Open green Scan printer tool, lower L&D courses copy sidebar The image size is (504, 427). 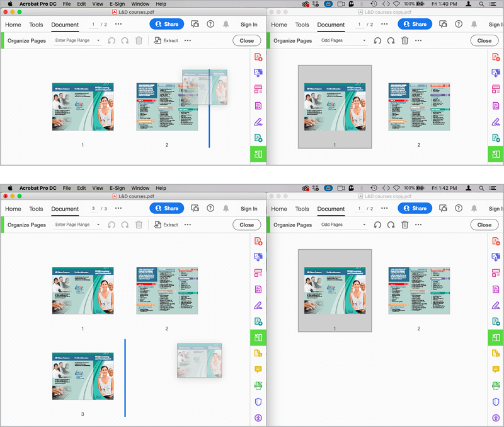(x=496, y=385)
